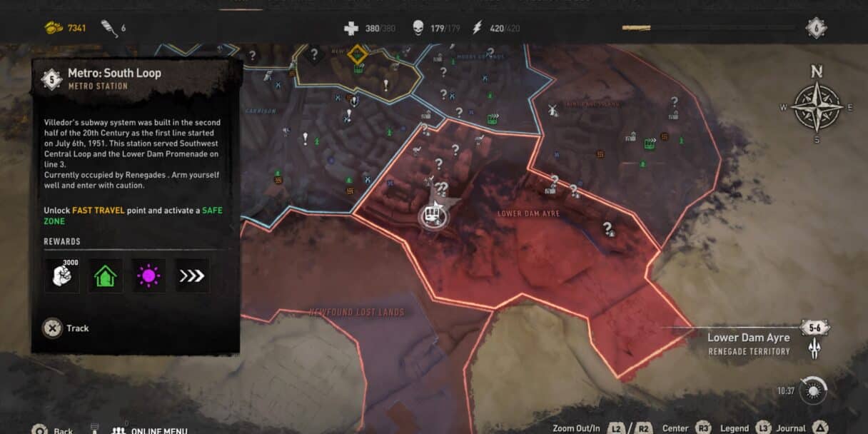The height and width of the screenshot is (434, 868).
Task: Click the windmill icon on the map
Action: click(x=550, y=110)
